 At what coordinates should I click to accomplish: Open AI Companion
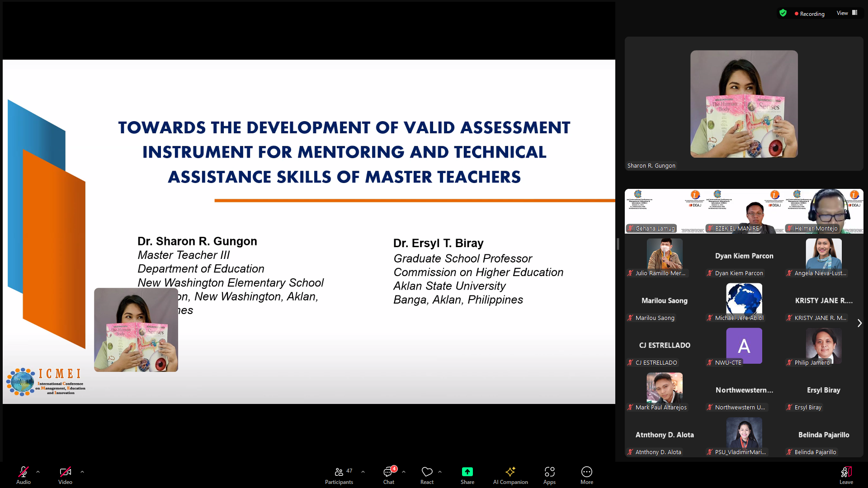(x=510, y=474)
